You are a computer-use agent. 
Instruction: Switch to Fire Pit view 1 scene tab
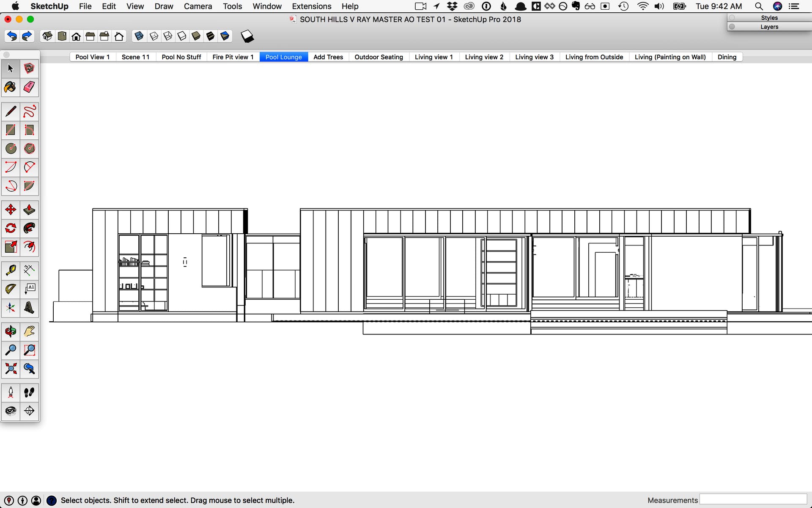tap(233, 57)
